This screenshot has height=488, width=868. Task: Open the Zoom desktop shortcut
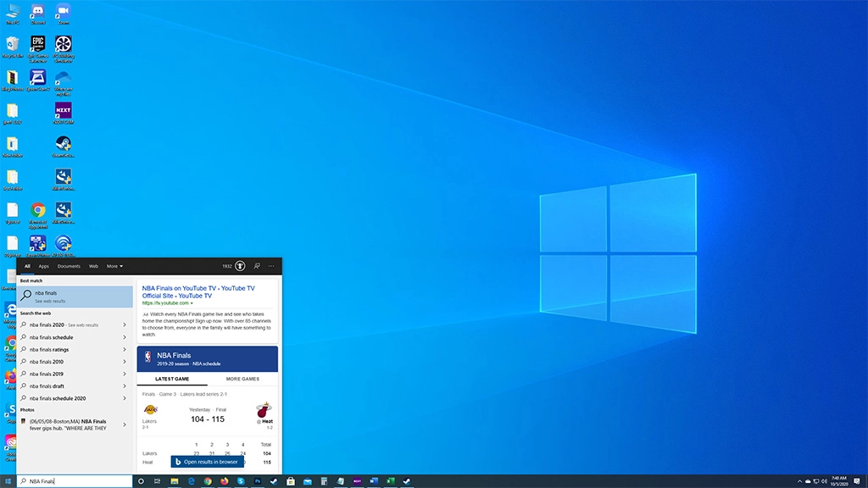pos(63,14)
